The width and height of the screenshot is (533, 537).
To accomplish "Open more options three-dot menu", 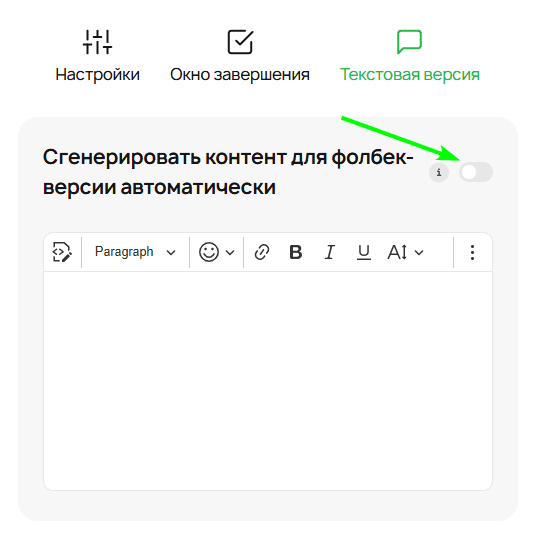I will coord(472,252).
